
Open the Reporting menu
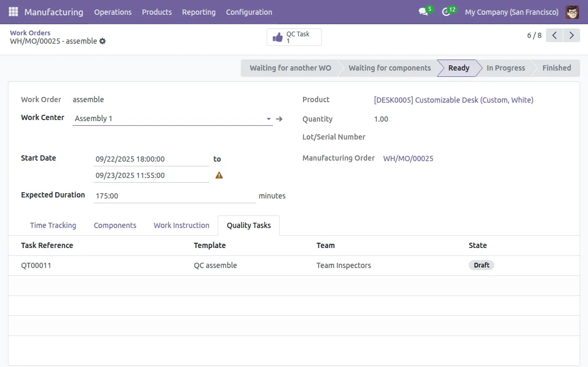click(199, 12)
